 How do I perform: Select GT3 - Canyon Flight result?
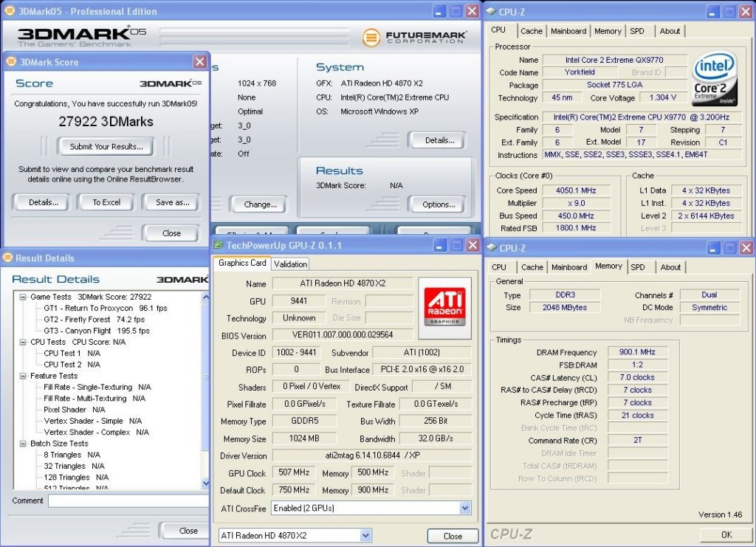point(97,331)
